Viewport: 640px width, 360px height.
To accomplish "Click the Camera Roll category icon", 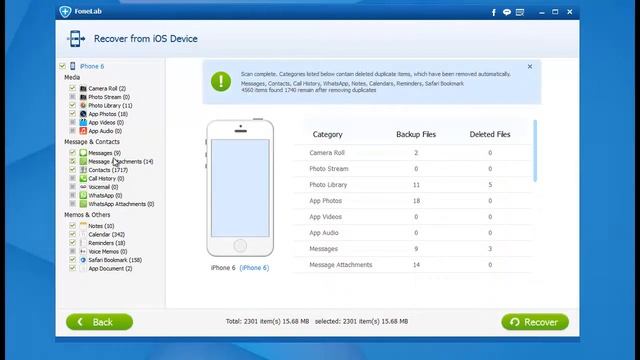I will coord(83,88).
